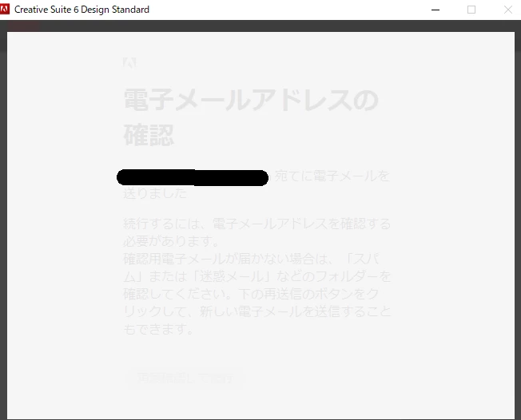Viewport: 521px width, 420px height.
Task: Click the window title Creative Suite 6 Design Standard
Action: point(82,10)
